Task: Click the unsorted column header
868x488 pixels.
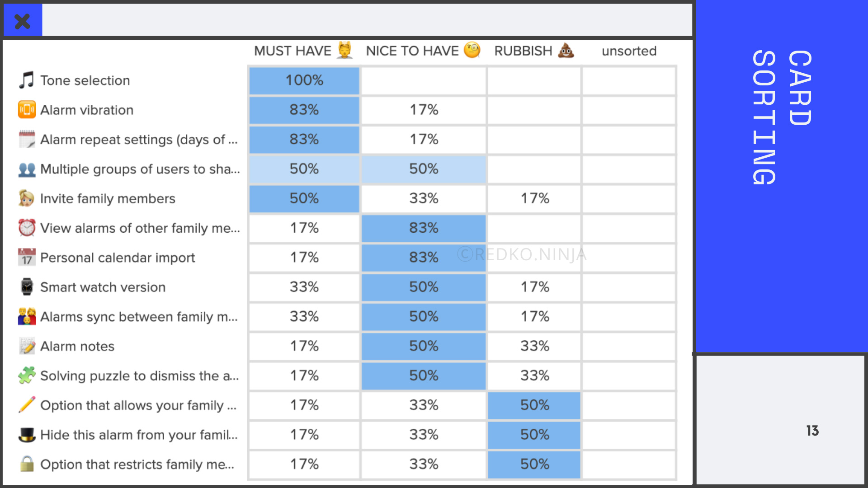Action: 629,51
